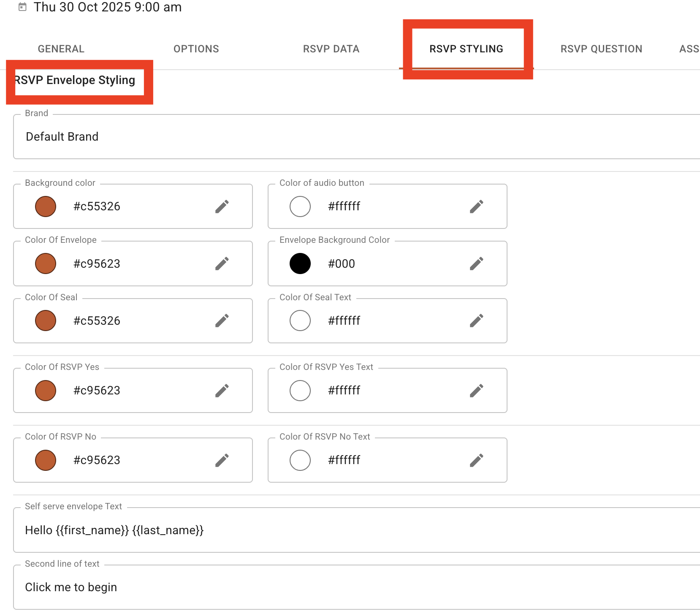Viewport: 700px width, 614px height.
Task: Click the pencil icon for Background color
Action: (x=222, y=206)
